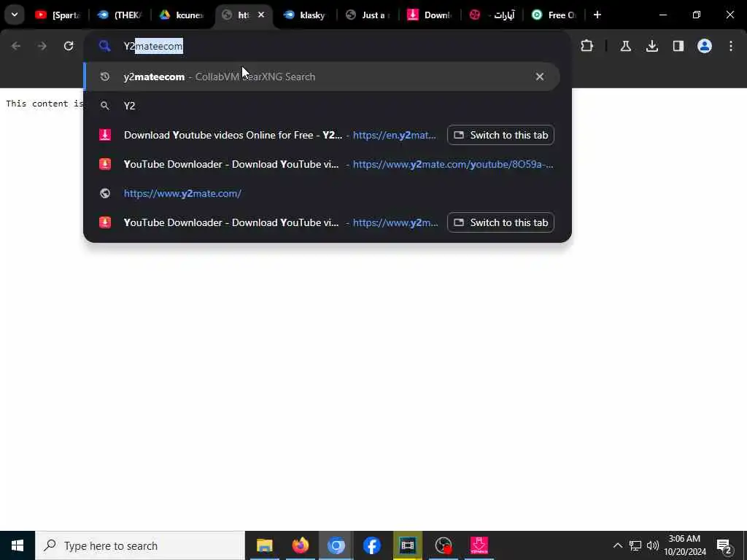Show hidden system tray icons

pyautogui.click(x=617, y=545)
